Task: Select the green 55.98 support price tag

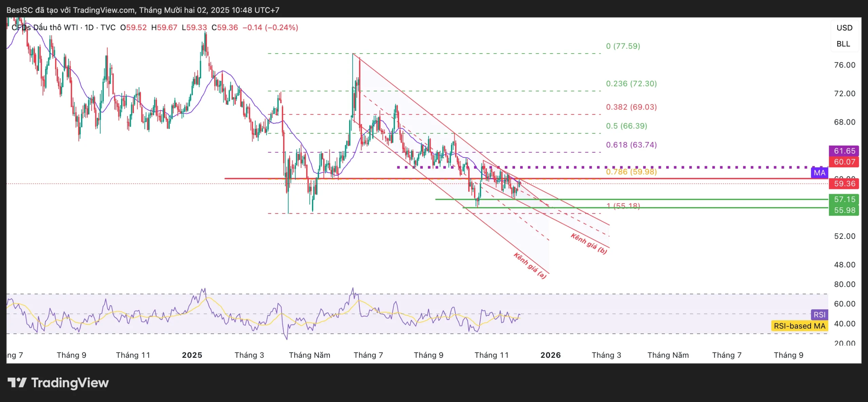Action: coord(844,210)
